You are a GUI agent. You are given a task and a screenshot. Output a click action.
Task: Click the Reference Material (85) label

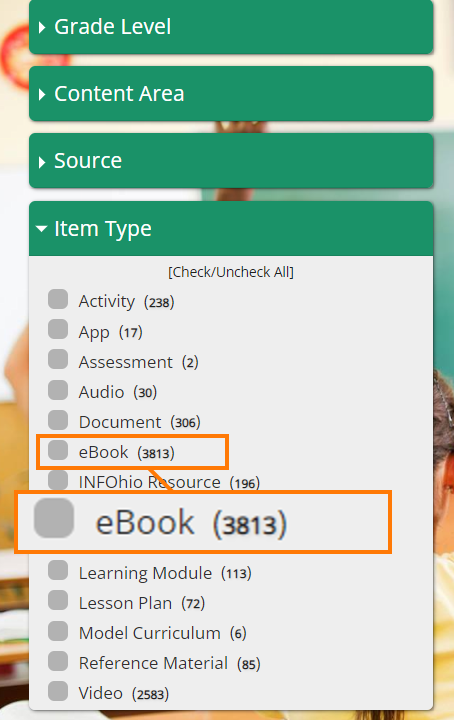[x=169, y=663]
